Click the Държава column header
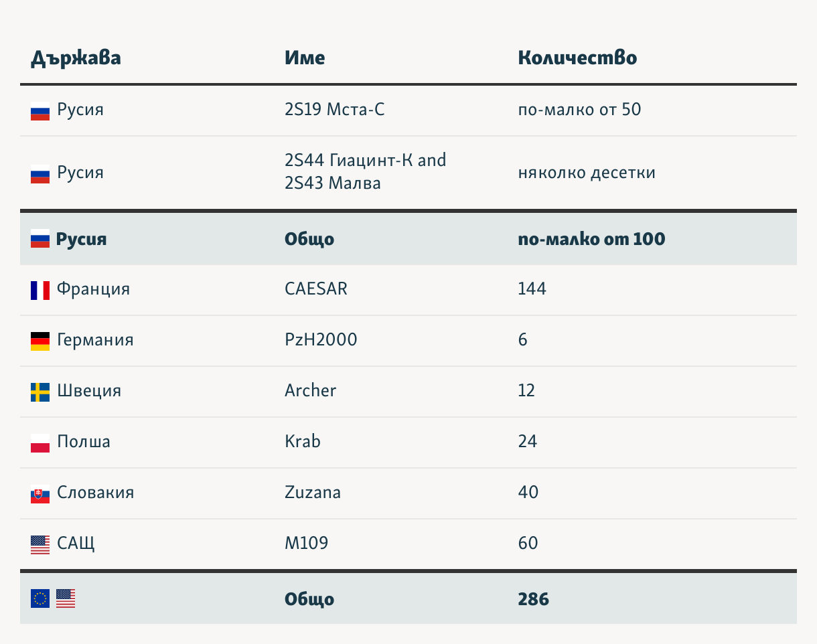The width and height of the screenshot is (817, 644). click(x=76, y=58)
